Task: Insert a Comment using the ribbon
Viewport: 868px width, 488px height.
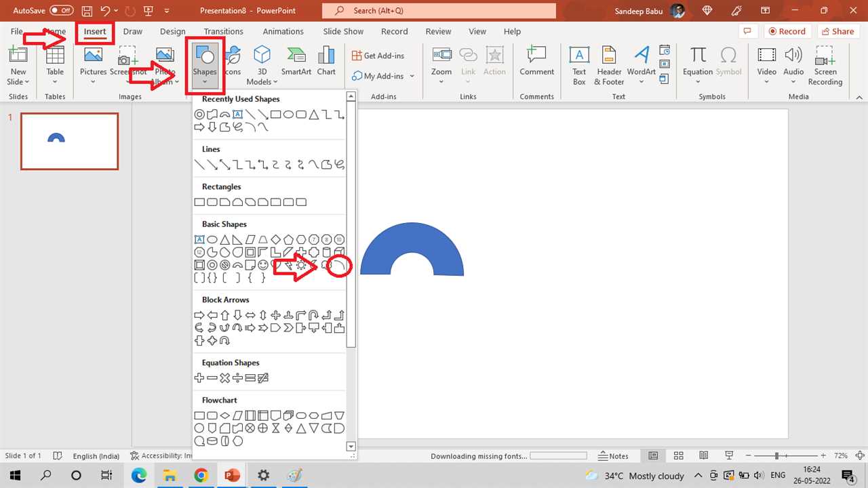Action: click(536, 61)
